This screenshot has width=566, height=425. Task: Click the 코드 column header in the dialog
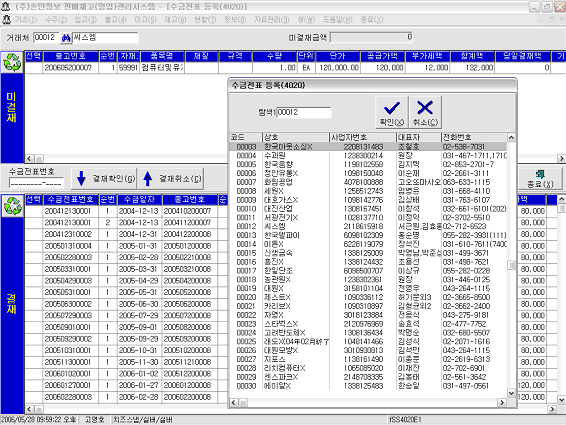[246, 137]
